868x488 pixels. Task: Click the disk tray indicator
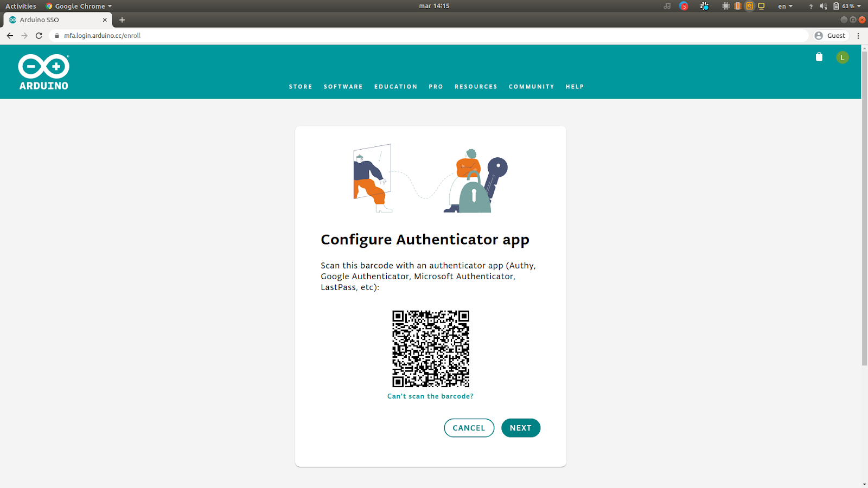pos(750,6)
